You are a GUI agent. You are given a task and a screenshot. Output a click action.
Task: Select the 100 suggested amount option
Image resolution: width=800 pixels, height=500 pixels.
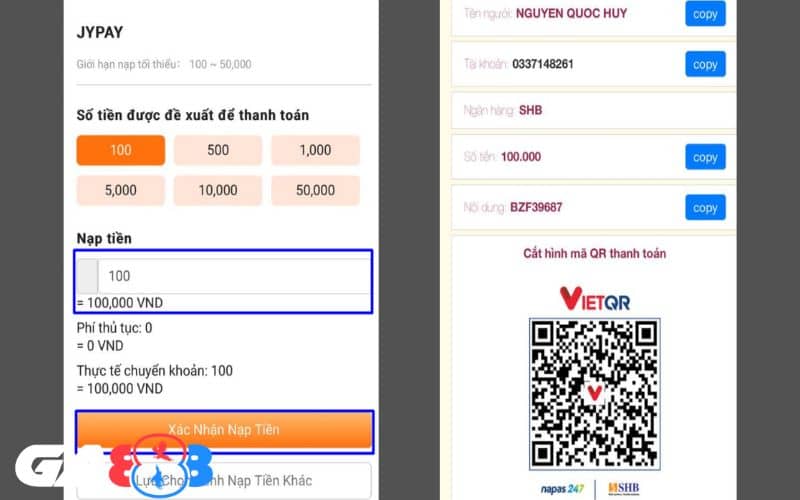pos(120,150)
